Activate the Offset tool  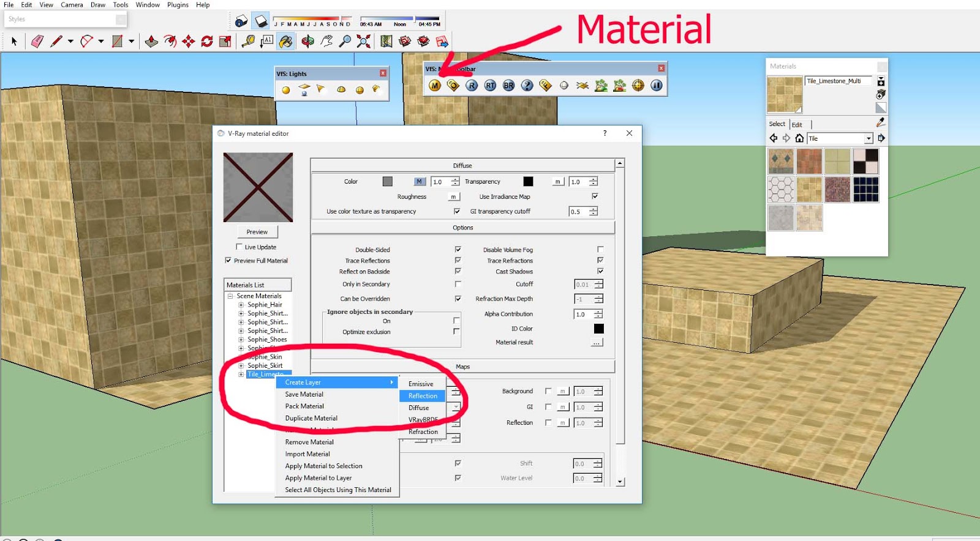click(170, 42)
